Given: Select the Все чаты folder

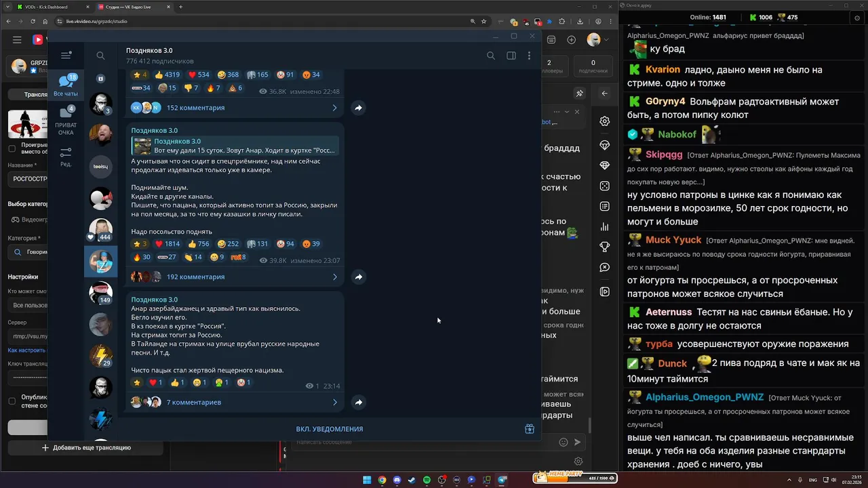Looking at the screenshot, I should coord(66,85).
